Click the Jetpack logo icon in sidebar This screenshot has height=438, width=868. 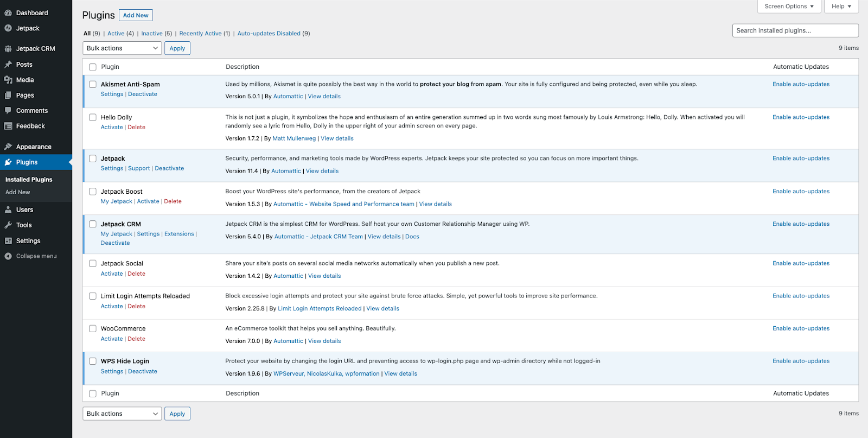coord(8,28)
